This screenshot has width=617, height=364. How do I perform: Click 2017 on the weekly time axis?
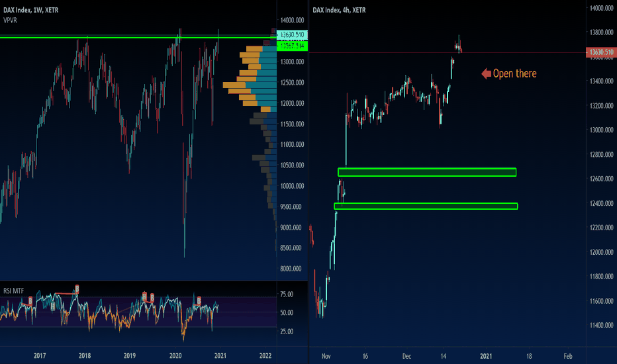point(40,356)
